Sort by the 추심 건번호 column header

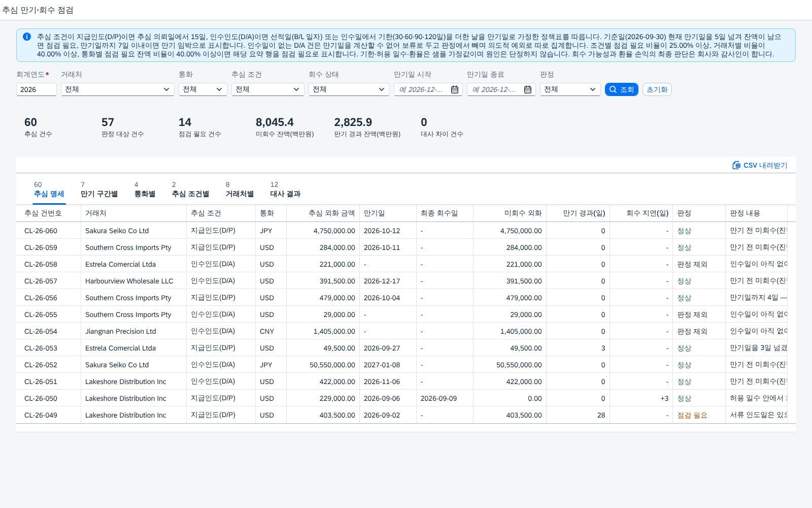coord(49,213)
